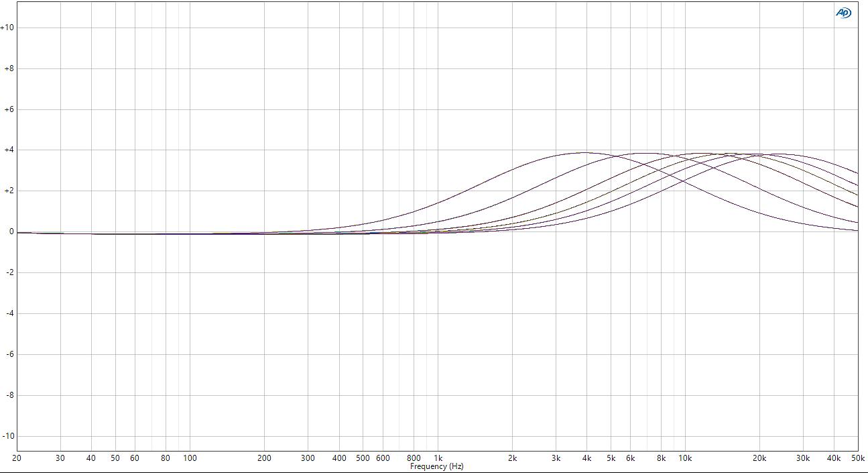Click the 60 Hz frequency label
Image resolution: width=868 pixels, height=473 pixels.
tap(135, 458)
